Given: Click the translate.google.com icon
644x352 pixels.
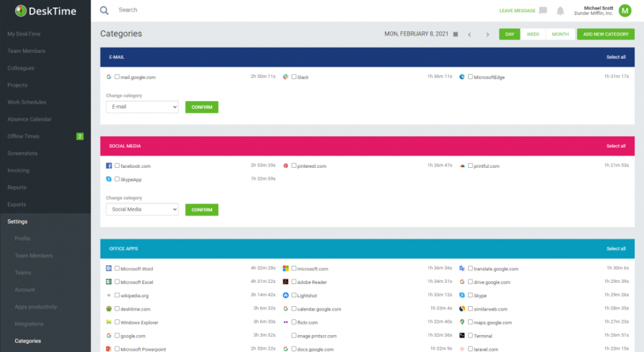Looking at the screenshot, I should [462, 268].
